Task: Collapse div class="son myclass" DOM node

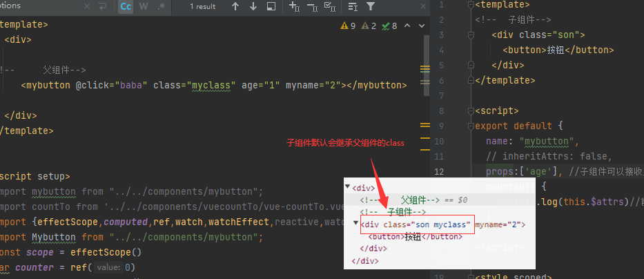Action: click(355, 222)
